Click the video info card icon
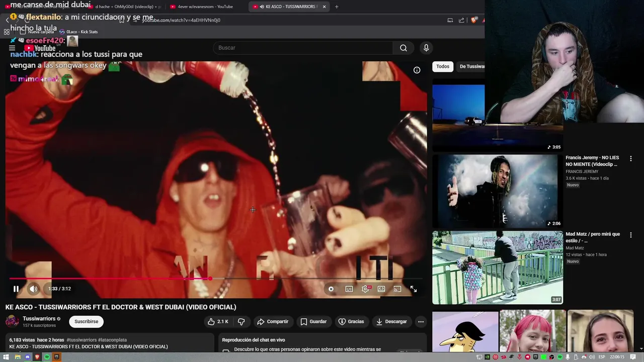This screenshot has height=362, width=644. click(417, 70)
